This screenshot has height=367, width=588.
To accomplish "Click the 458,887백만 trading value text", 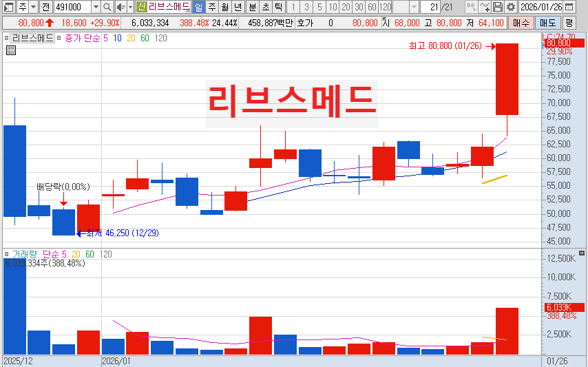I will [x=270, y=23].
